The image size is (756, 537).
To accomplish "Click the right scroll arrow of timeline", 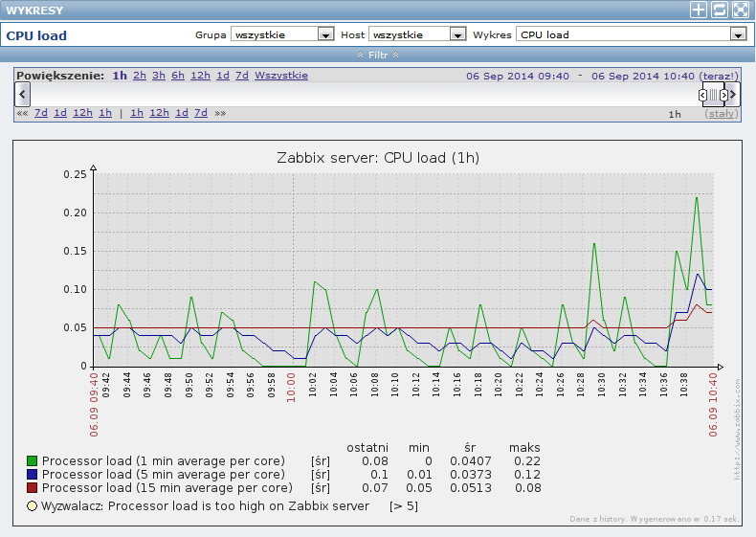I will tap(732, 94).
